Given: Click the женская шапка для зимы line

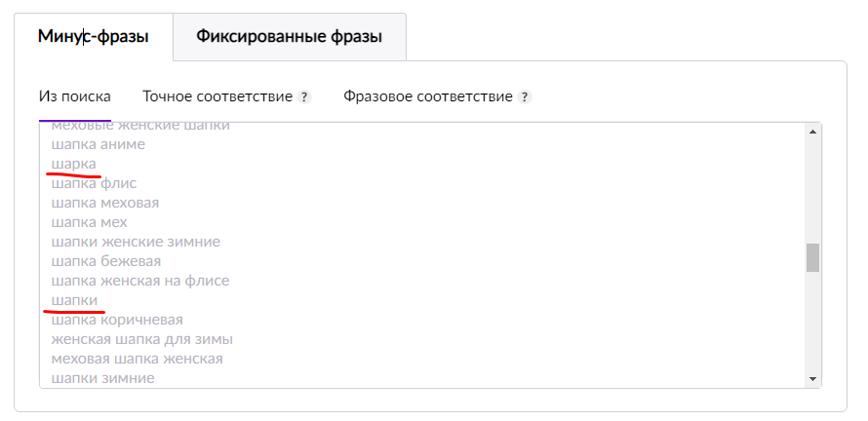Looking at the screenshot, I should click(x=141, y=339).
